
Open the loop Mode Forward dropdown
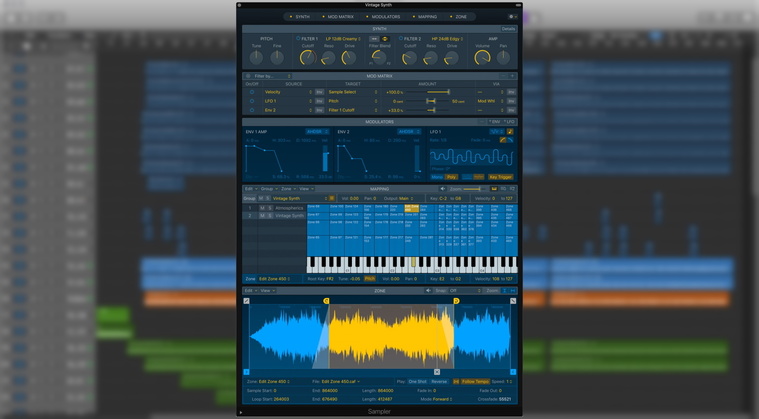(443, 399)
